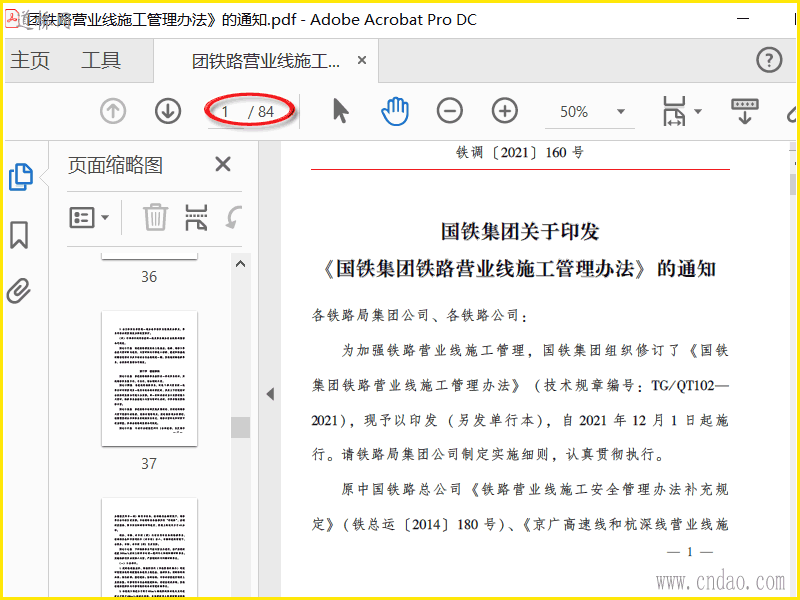Viewport: 800px width, 600px height.
Task: Click the thumbnail panel scrollbar handle
Action: [240, 427]
